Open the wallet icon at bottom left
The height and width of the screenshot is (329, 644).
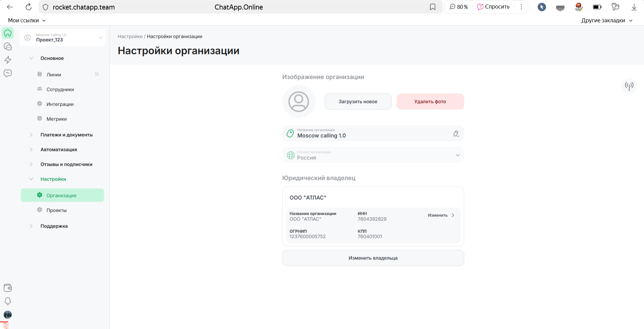tap(8, 288)
